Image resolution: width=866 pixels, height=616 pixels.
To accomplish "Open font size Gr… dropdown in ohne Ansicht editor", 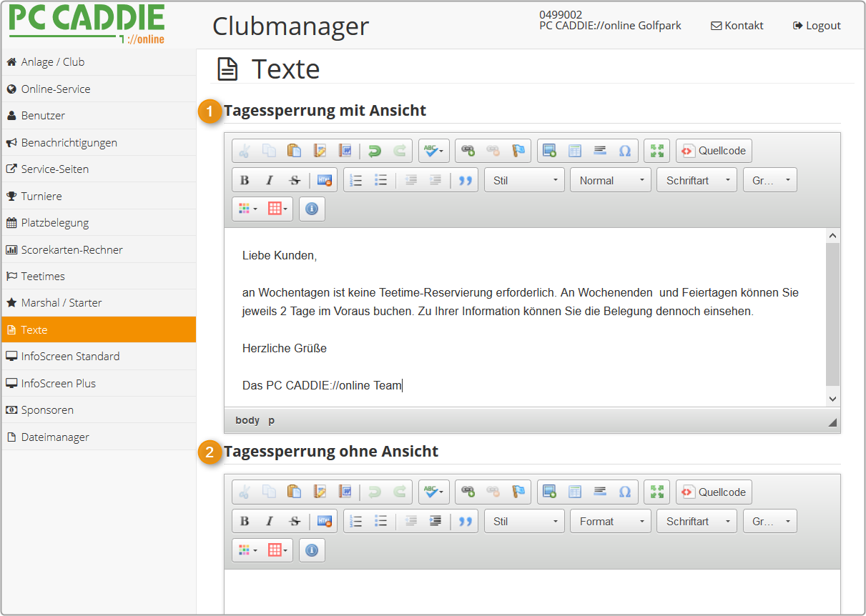I will point(770,521).
